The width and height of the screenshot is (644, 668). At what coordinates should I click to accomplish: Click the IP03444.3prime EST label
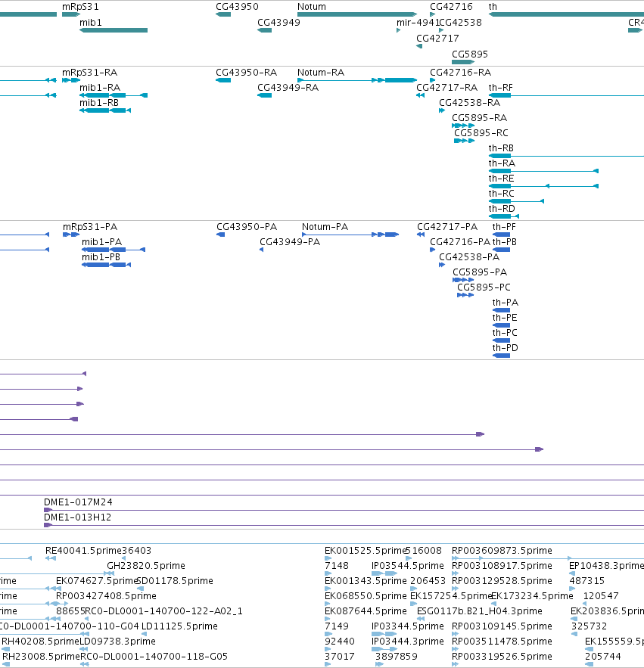[407, 642]
